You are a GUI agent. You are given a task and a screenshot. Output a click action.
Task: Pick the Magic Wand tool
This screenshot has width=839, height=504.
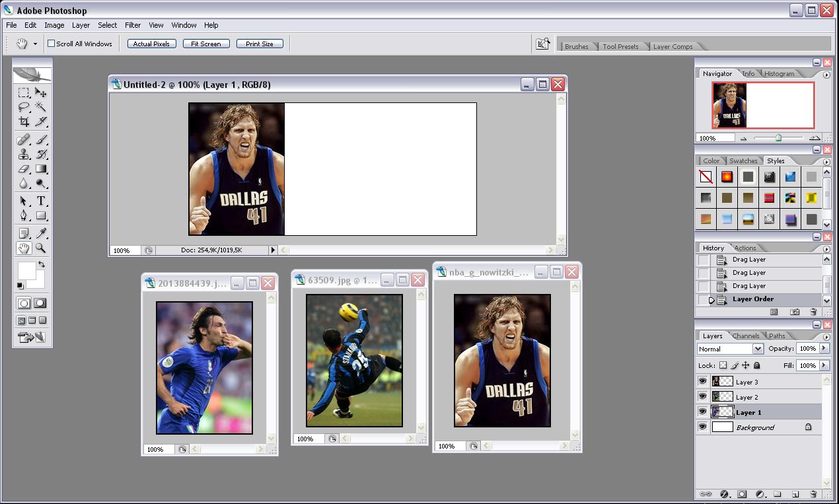pos(41,107)
